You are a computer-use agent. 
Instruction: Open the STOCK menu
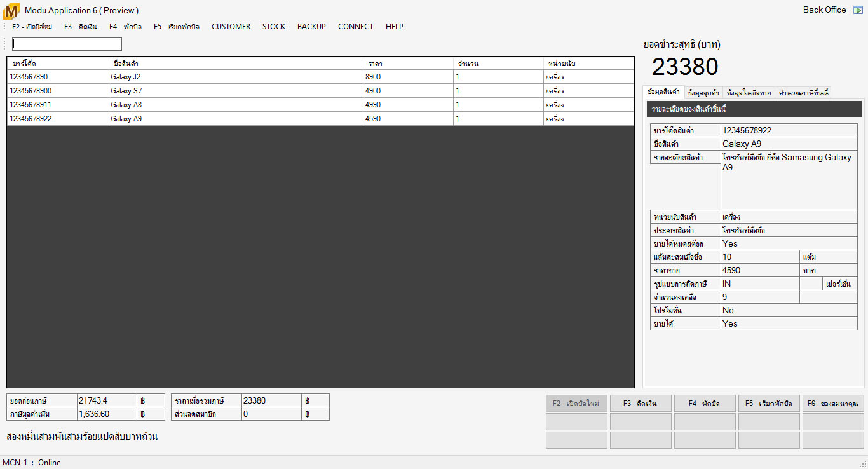pyautogui.click(x=274, y=27)
